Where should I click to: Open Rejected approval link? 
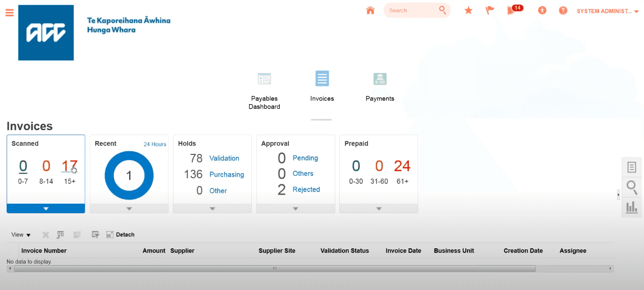(306, 189)
